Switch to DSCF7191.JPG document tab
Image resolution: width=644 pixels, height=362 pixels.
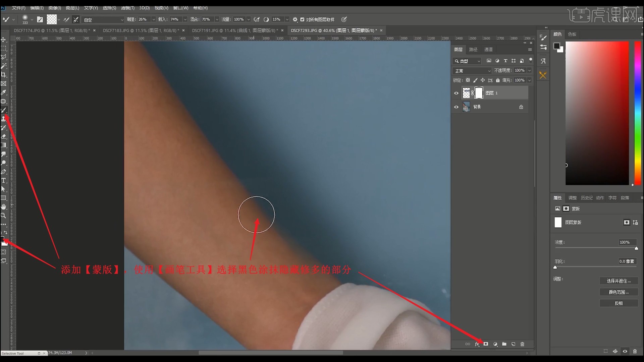click(234, 31)
